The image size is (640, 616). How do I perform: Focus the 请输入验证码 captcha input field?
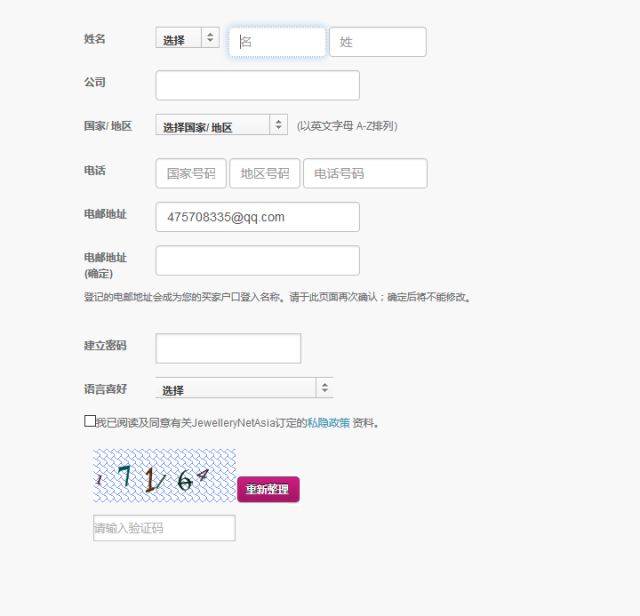[x=164, y=528]
